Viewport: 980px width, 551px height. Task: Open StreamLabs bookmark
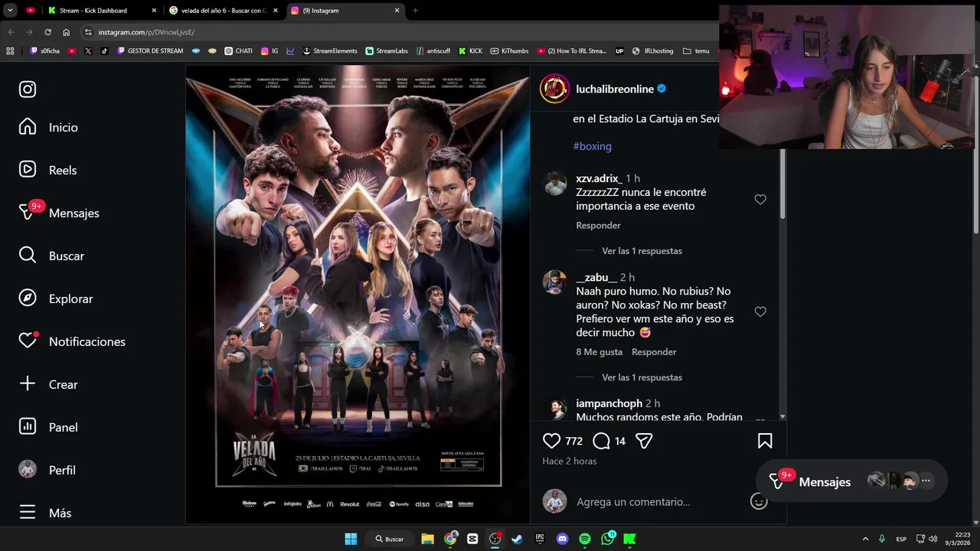pos(387,51)
